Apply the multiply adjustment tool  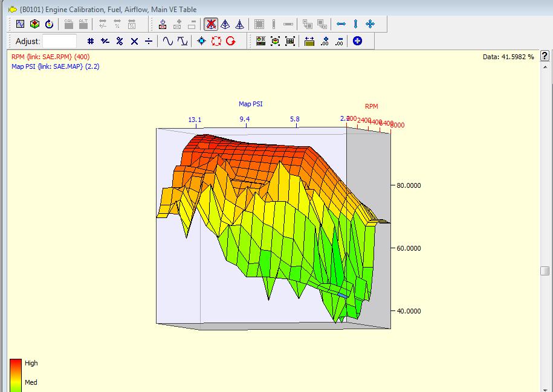click(x=133, y=41)
